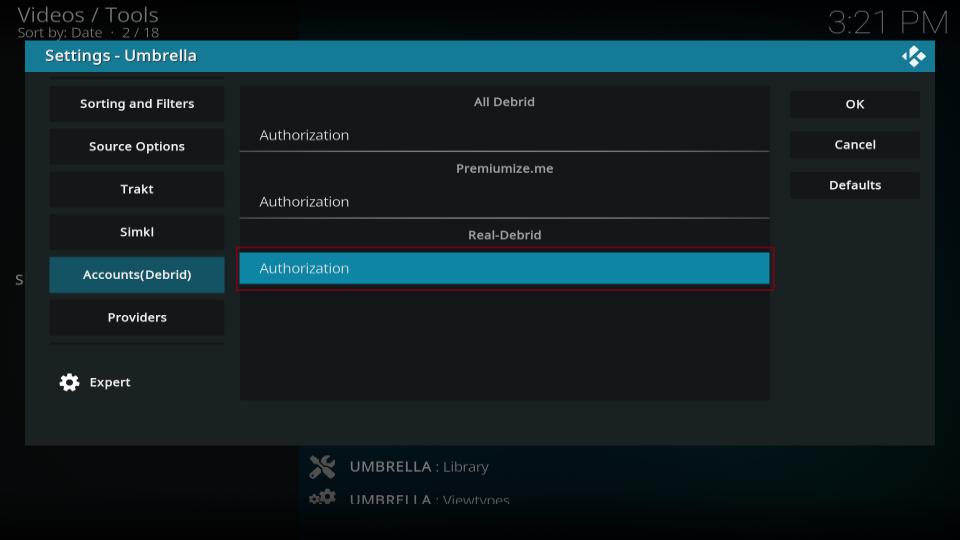Open Source Options category
The width and height of the screenshot is (960, 540).
[137, 146]
